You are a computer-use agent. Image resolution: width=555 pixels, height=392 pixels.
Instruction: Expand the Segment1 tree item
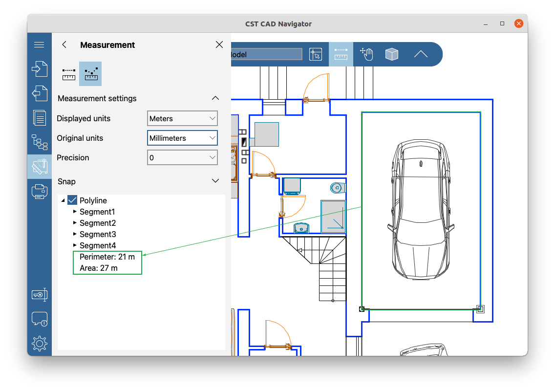click(75, 212)
